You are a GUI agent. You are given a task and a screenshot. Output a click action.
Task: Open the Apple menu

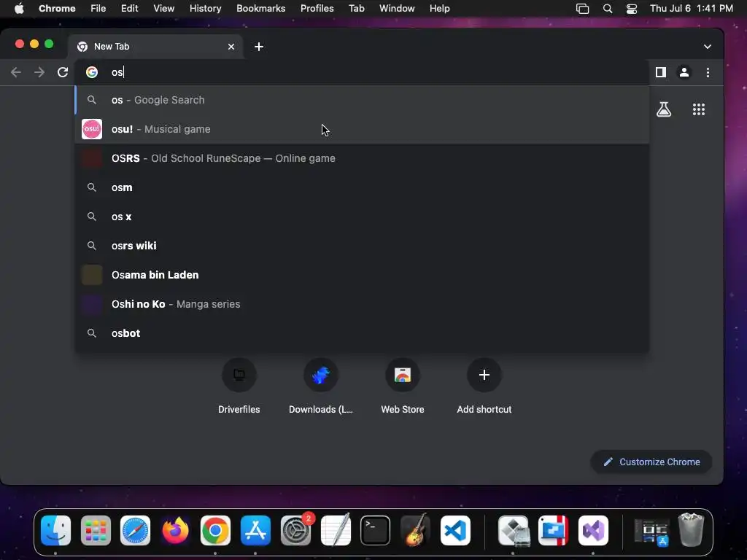[19, 9]
